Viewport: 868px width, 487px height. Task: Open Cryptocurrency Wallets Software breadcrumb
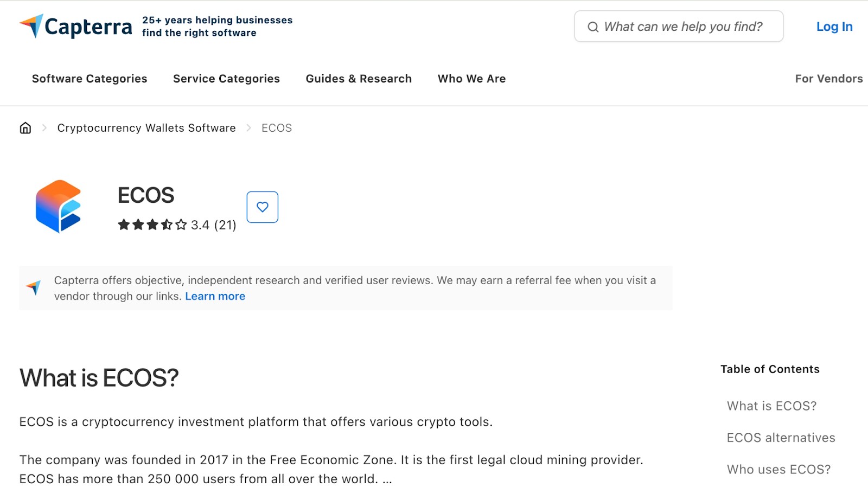tap(146, 128)
